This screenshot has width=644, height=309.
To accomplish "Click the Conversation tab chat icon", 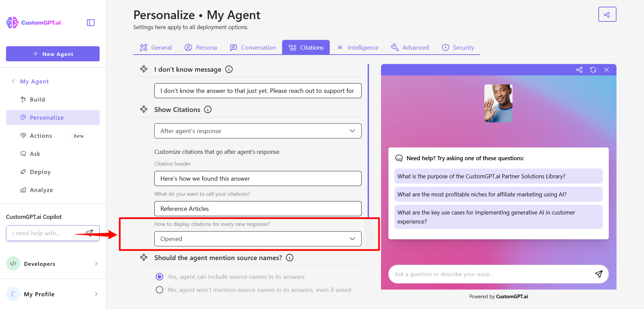I will click(233, 48).
